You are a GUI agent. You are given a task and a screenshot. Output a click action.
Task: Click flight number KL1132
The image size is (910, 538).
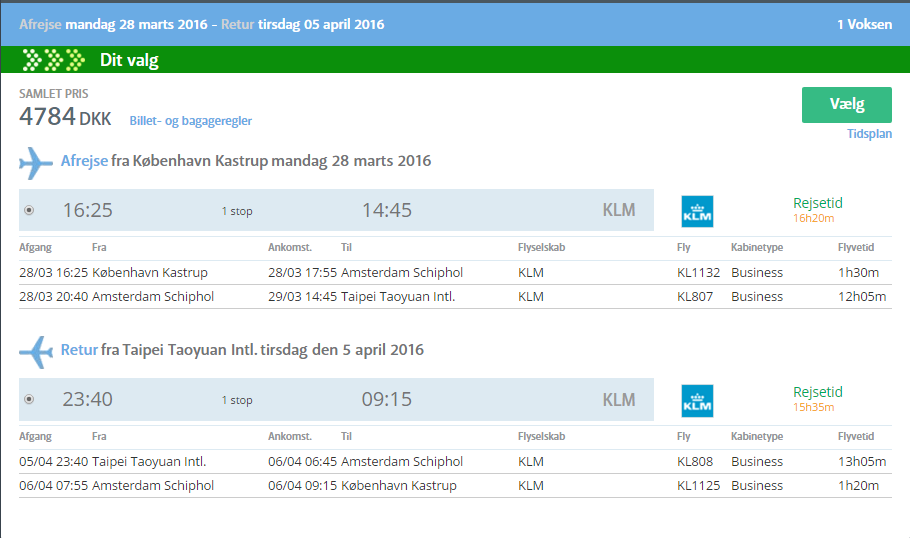pos(698,272)
